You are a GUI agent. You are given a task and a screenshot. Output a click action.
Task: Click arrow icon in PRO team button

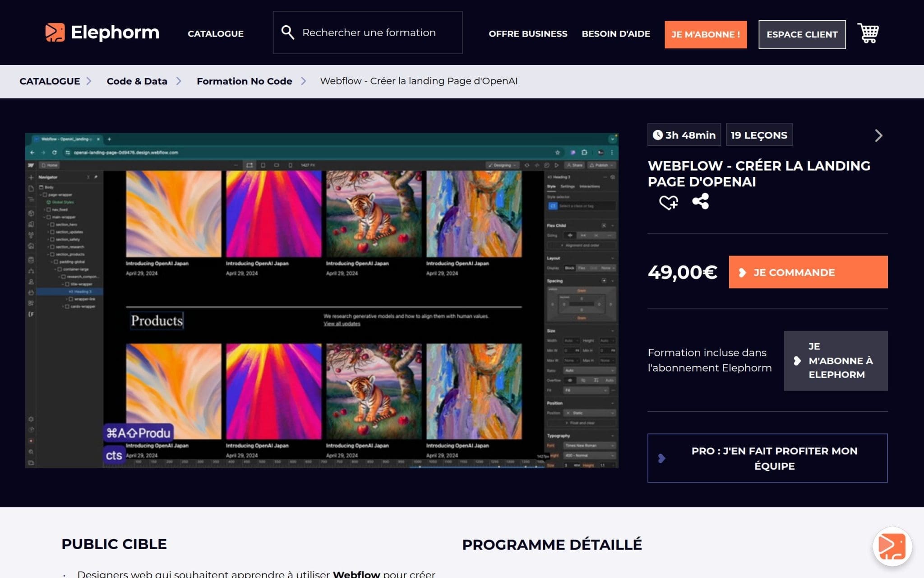tap(661, 459)
